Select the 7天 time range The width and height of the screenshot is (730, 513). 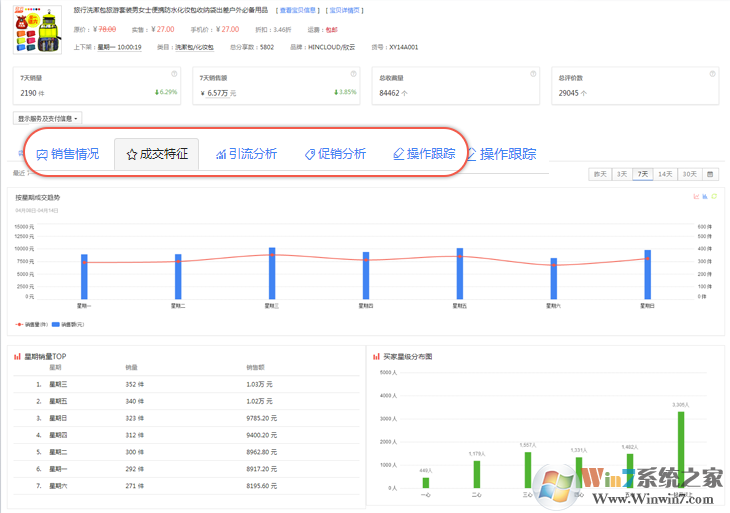click(x=643, y=174)
